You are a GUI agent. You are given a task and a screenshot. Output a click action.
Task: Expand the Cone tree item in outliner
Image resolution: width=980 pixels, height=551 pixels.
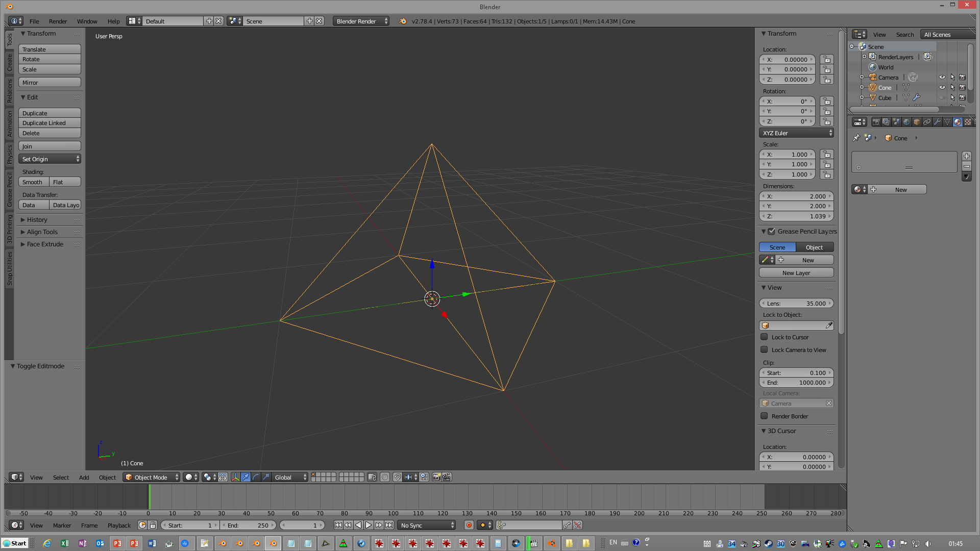(862, 87)
